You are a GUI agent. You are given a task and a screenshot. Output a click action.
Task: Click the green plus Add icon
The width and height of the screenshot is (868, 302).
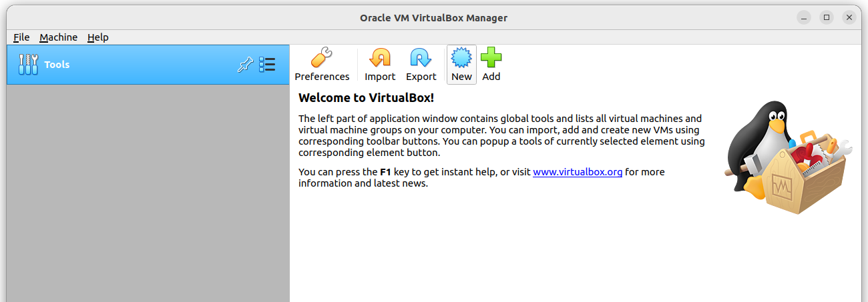(491, 58)
